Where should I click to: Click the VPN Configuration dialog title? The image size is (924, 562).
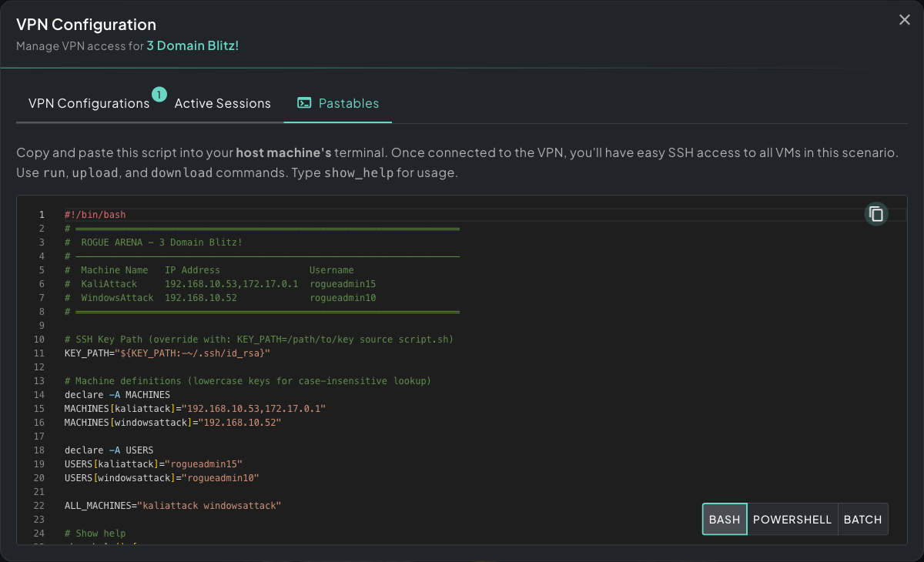pos(86,25)
